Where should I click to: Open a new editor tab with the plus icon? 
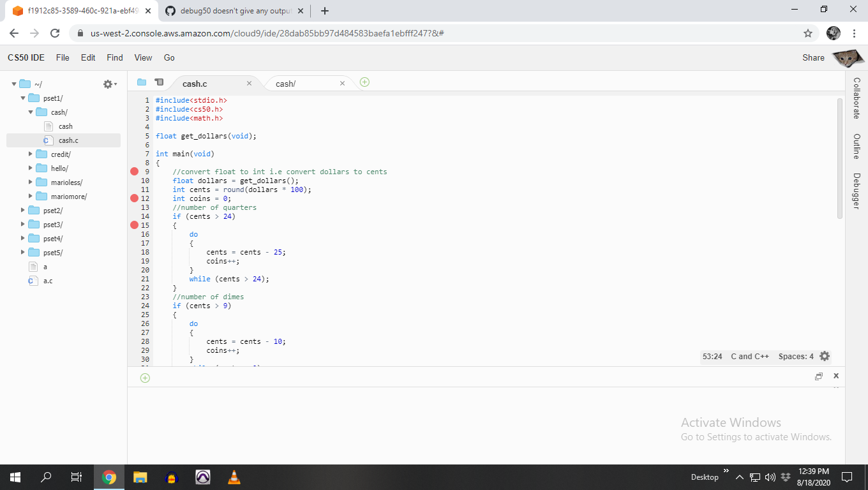(x=364, y=82)
